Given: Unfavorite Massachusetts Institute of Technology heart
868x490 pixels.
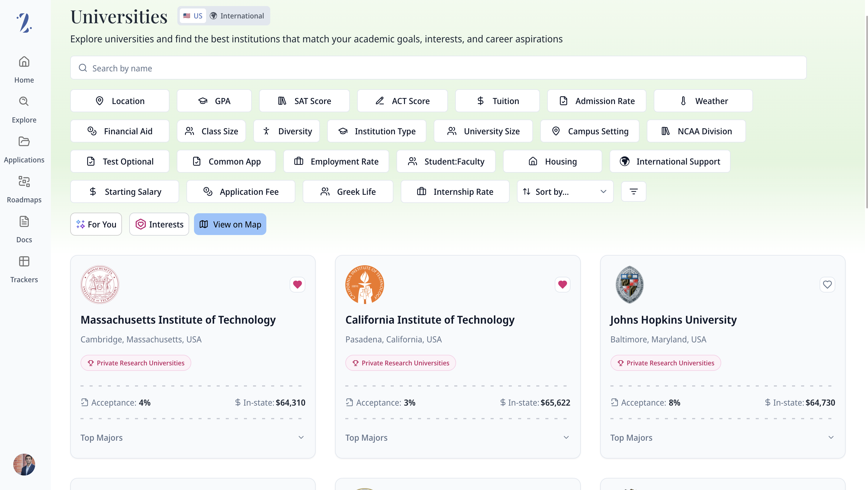Looking at the screenshot, I should 297,285.
